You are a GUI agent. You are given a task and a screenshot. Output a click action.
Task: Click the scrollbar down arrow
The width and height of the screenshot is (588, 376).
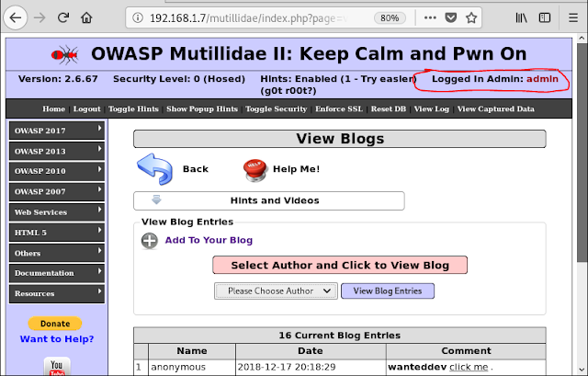pyautogui.click(x=582, y=370)
